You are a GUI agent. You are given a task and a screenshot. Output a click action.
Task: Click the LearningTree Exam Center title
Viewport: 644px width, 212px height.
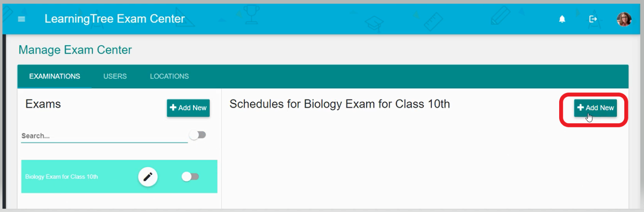pyautogui.click(x=114, y=19)
